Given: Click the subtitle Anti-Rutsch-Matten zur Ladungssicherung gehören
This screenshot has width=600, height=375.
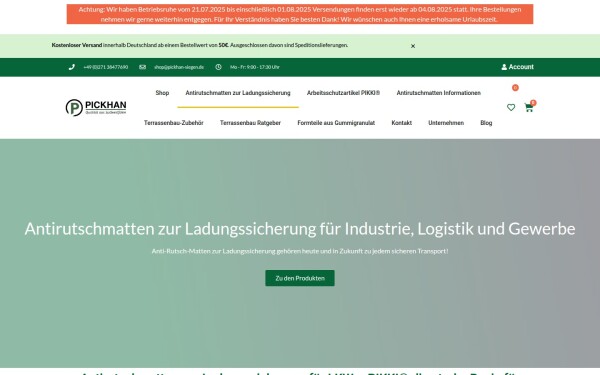Looking at the screenshot, I should point(300,251).
